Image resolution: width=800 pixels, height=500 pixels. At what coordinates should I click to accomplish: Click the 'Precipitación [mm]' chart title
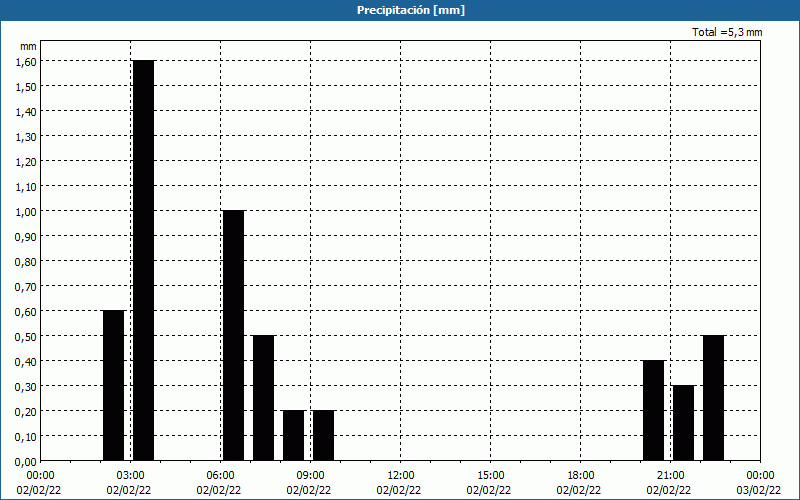click(x=411, y=10)
